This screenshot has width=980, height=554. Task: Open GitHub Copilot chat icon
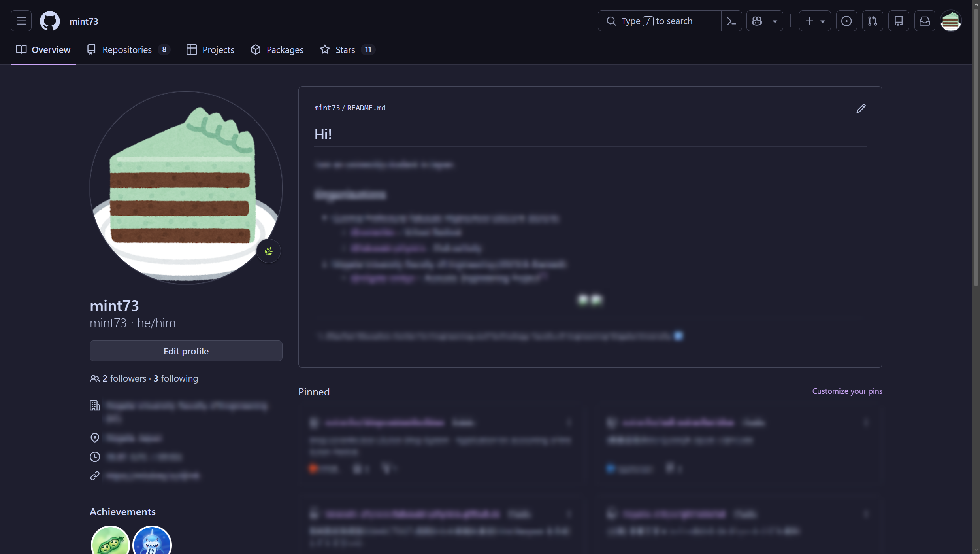pyautogui.click(x=757, y=21)
